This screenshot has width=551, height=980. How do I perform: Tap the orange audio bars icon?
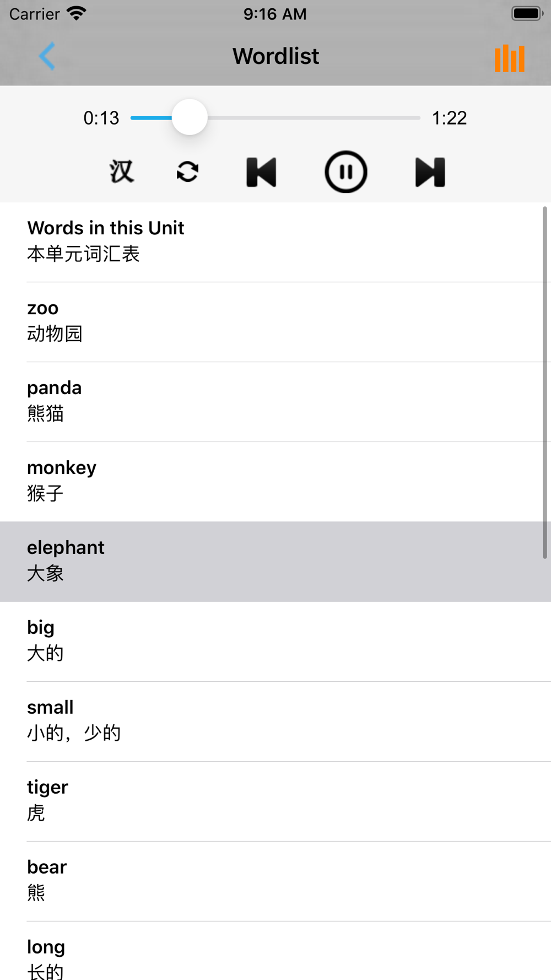coord(510,58)
